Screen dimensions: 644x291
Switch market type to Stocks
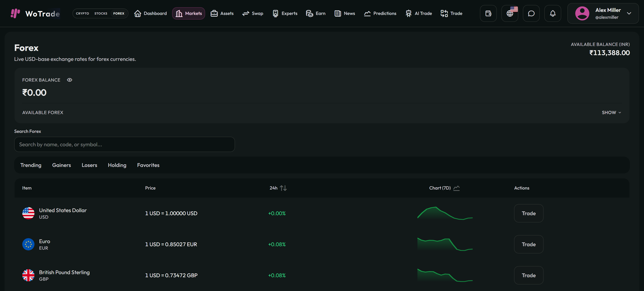coord(101,13)
